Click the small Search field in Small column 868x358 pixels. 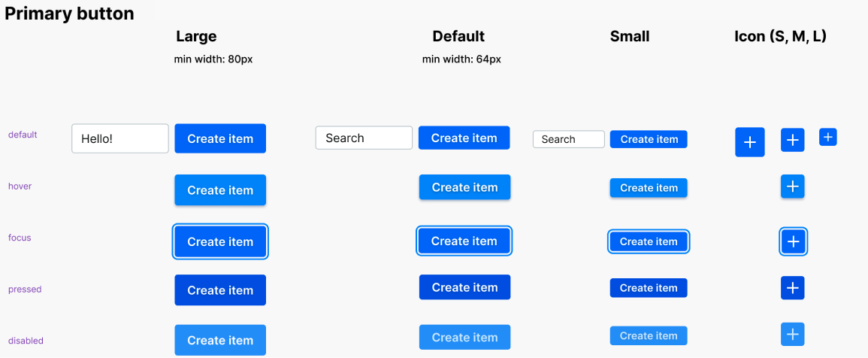click(569, 139)
